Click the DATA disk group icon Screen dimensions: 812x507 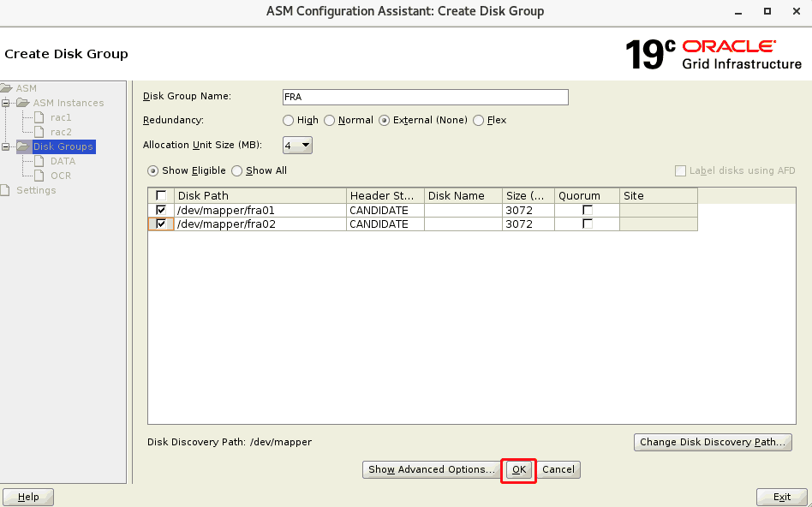(39, 161)
